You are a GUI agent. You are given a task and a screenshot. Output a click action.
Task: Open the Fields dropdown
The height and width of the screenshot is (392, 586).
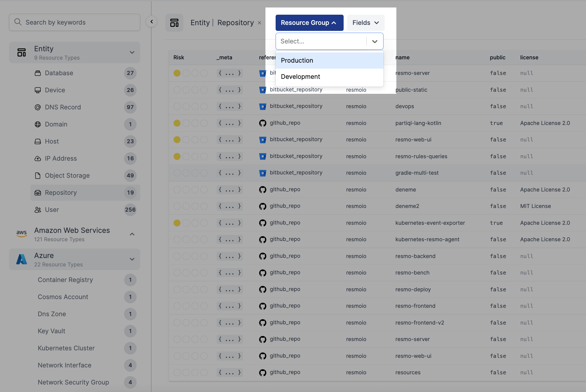click(365, 22)
